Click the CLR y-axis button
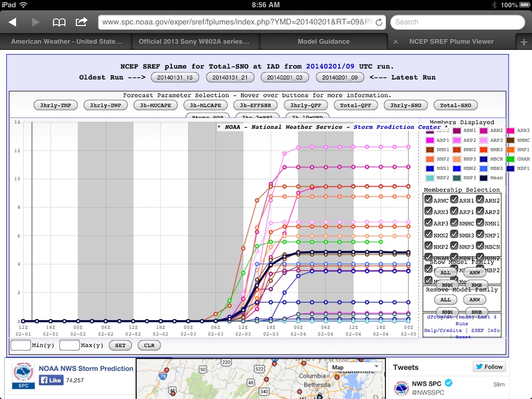 click(x=149, y=345)
